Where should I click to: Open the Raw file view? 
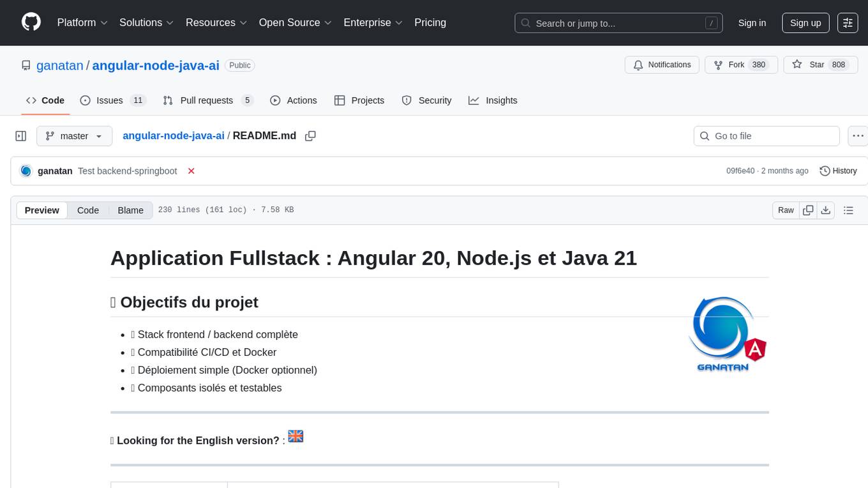[x=786, y=210]
